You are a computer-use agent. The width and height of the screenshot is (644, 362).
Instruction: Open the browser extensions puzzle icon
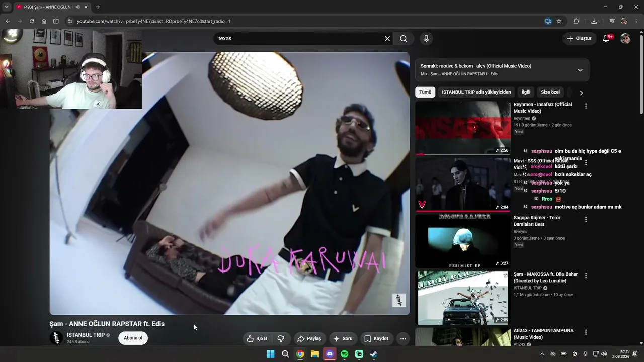576,21
